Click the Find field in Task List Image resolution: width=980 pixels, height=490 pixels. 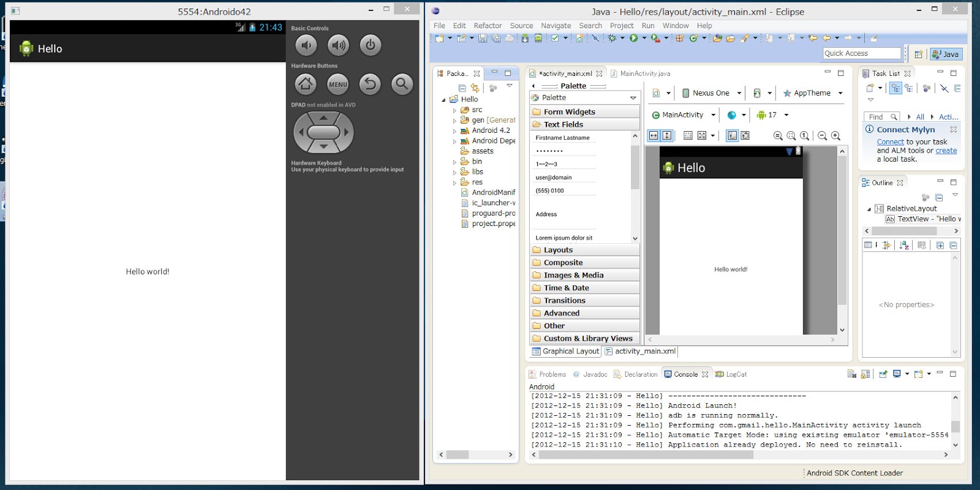881,117
